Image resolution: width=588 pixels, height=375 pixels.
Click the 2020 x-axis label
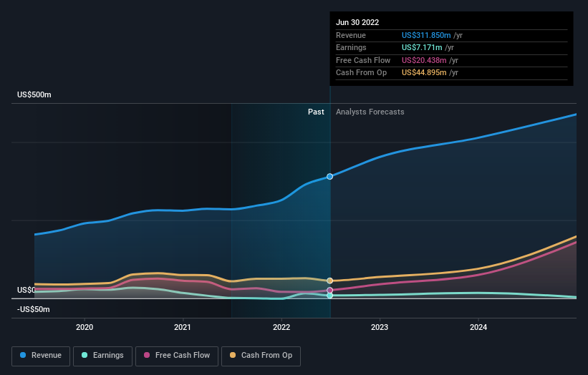click(x=85, y=327)
